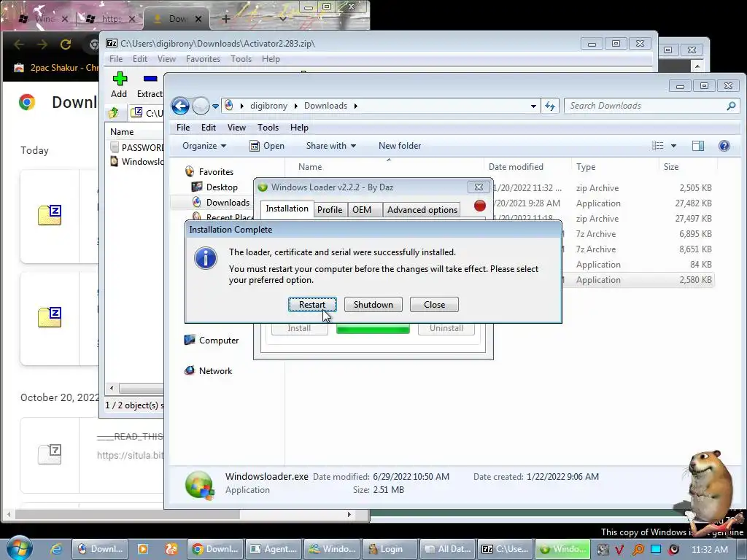This screenshot has width=747, height=560.
Task: Open the Tools menu in Explorer window
Action: click(268, 127)
